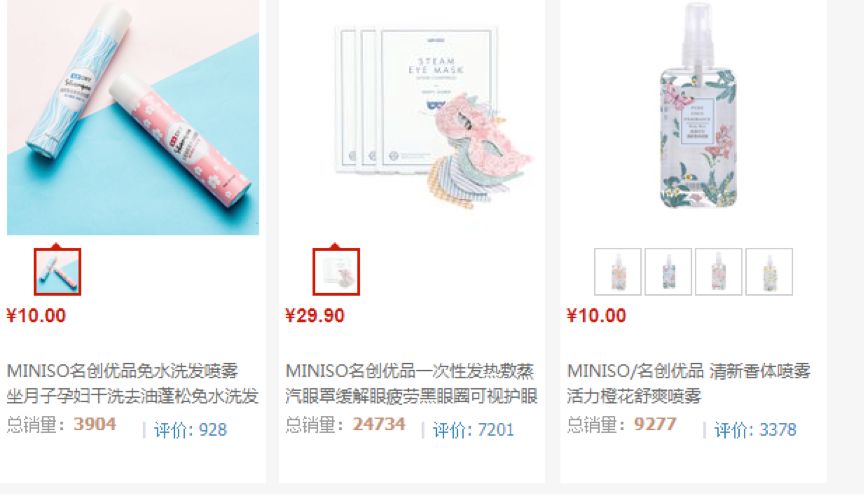Open MINISO免水洗发喷雾 product title link
865x495 pixels.
pos(132,383)
